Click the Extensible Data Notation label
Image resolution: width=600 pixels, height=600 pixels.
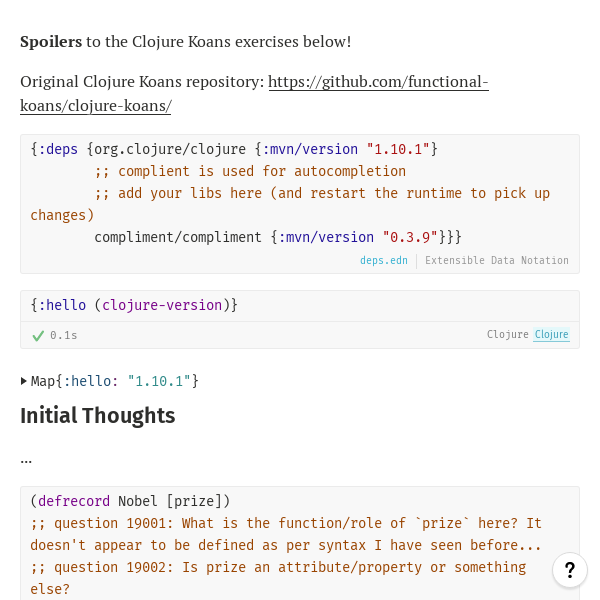click(x=497, y=260)
